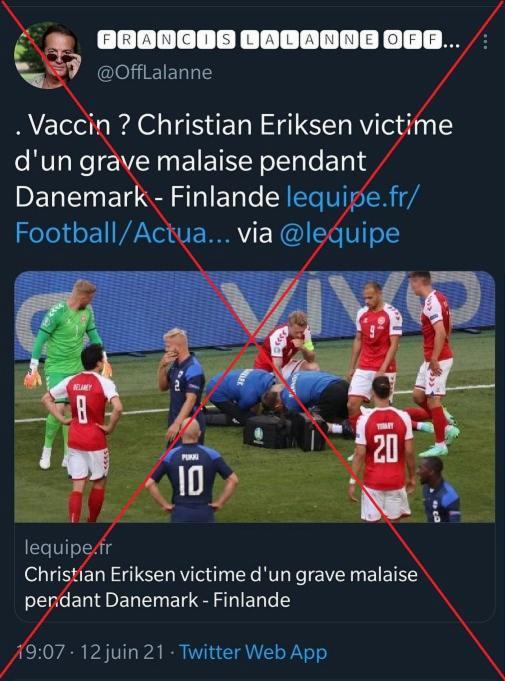Image resolution: width=505 pixels, height=681 pixels.
Task: Click Delaney number 8 in photo
Action: 85,432
